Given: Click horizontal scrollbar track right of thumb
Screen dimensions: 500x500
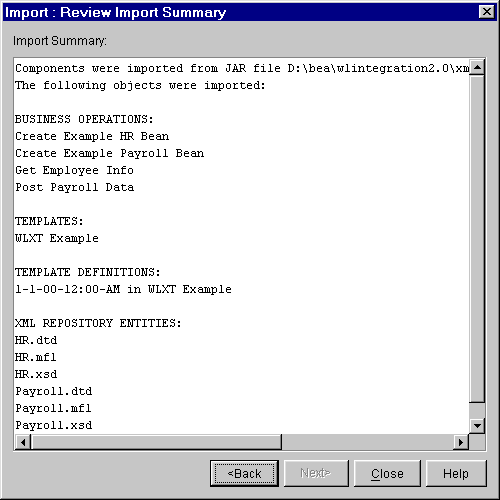Looking at the screenshot, I should pos(368,442).
